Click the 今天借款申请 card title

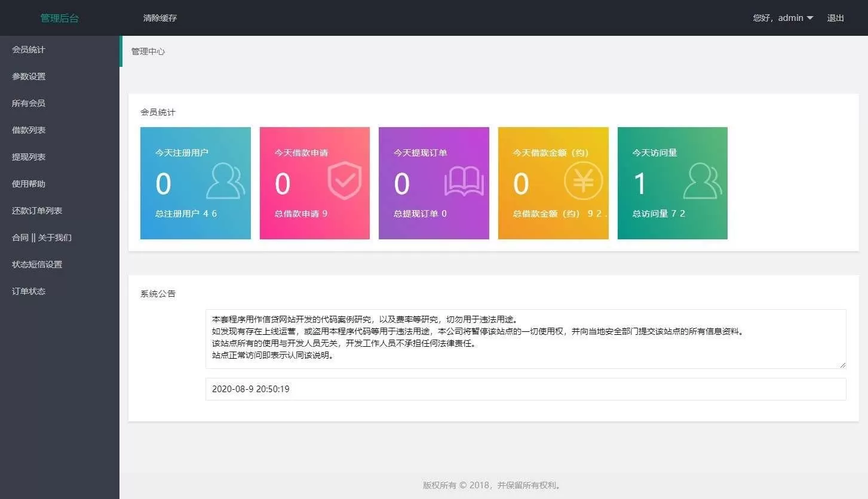(301, 152)
